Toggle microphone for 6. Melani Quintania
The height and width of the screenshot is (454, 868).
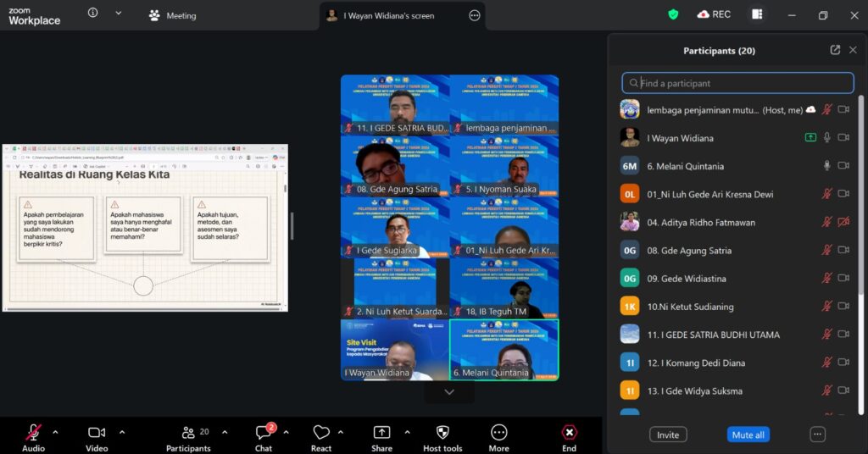click(827, 166)
